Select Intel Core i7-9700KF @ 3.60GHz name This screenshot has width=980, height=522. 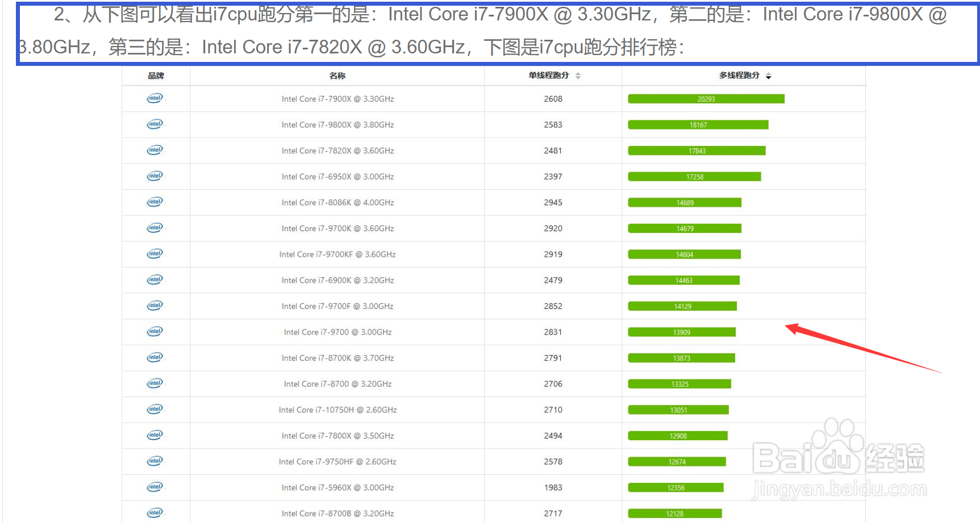click(x=337, y=254)
